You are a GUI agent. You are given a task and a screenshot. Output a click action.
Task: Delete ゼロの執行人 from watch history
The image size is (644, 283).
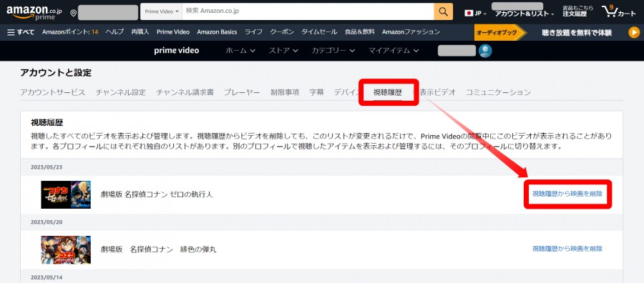coord(567,194)
